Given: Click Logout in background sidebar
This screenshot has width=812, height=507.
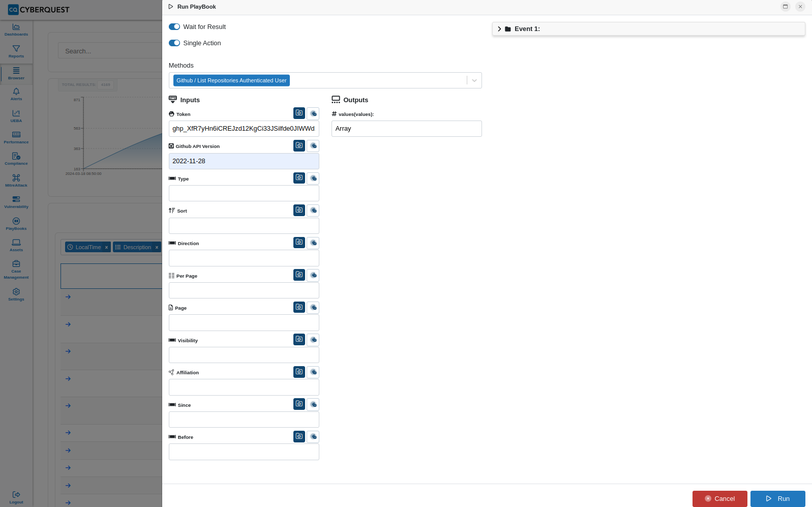Looking at the screenshot, I should tap(16, 497).
